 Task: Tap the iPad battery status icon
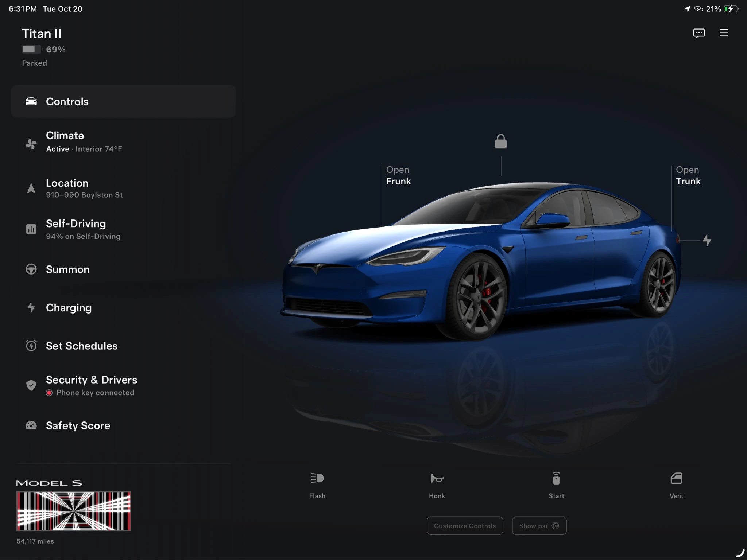tap(731, 9)
